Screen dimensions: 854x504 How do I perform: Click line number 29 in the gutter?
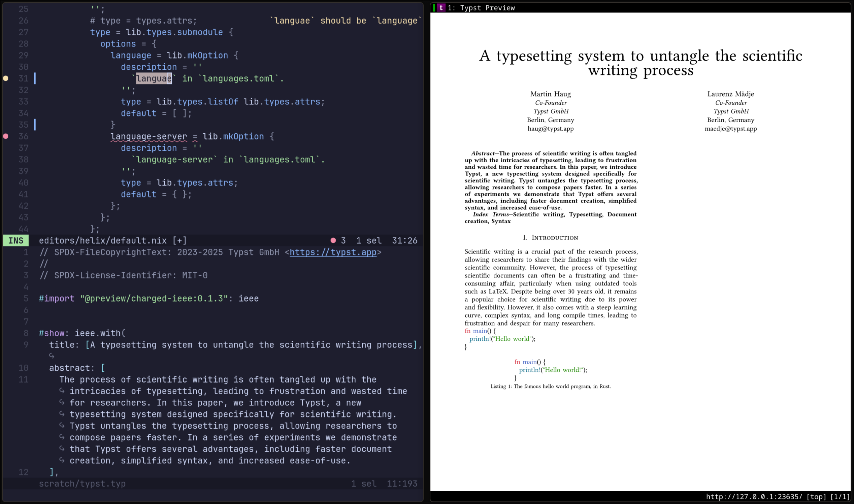[x=24, y=55]
